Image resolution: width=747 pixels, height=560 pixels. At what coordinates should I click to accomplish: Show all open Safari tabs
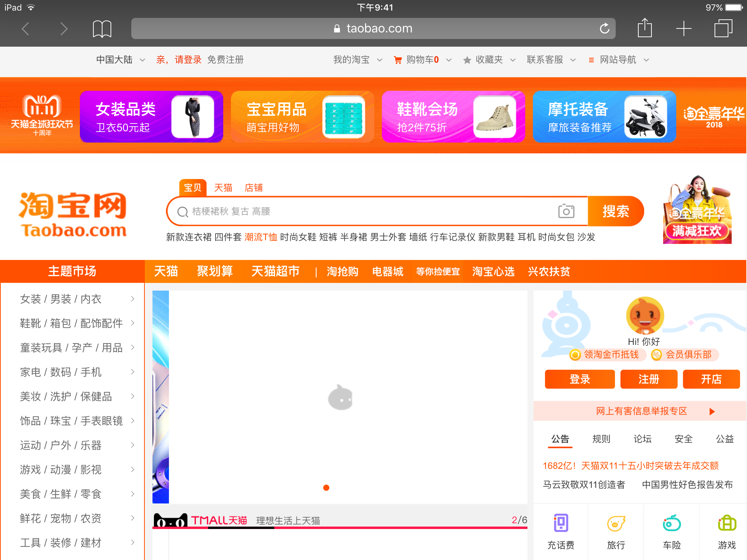tap(723, 28)
